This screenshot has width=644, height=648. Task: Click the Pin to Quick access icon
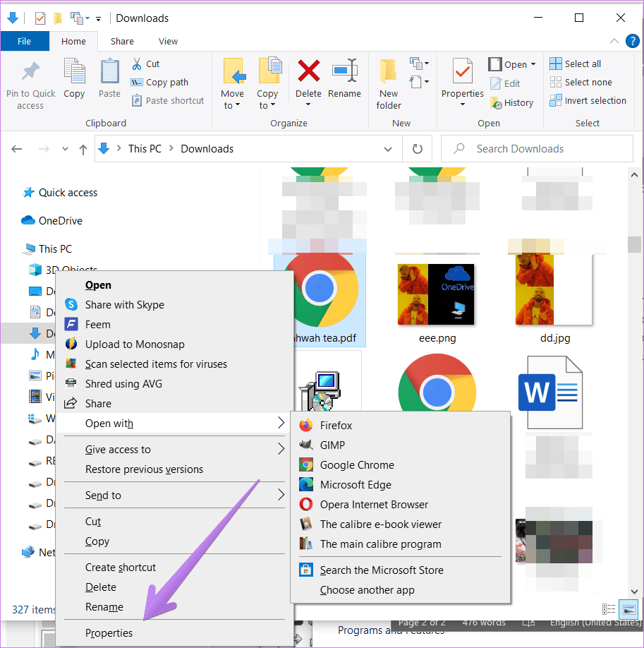30,71
